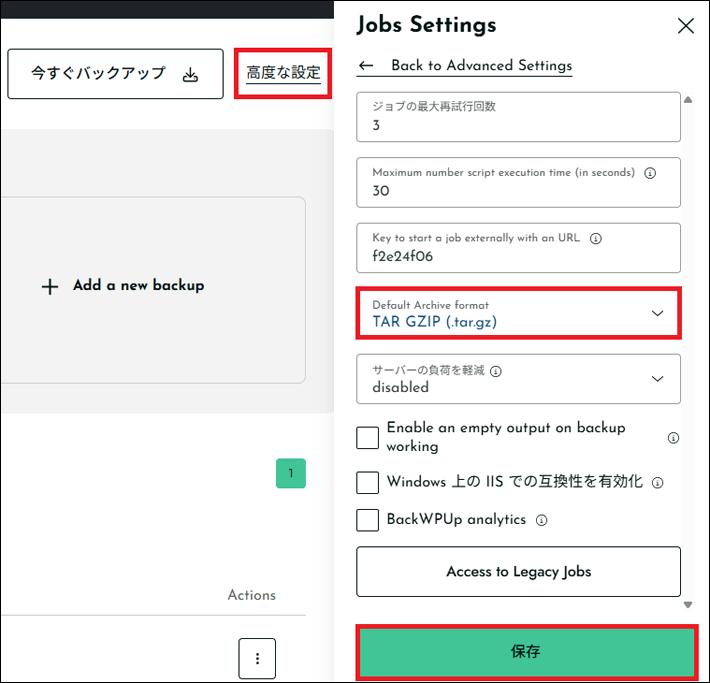Click Access to Legacy Jobs button
This screenshot has width=710, height=683.
518,572
